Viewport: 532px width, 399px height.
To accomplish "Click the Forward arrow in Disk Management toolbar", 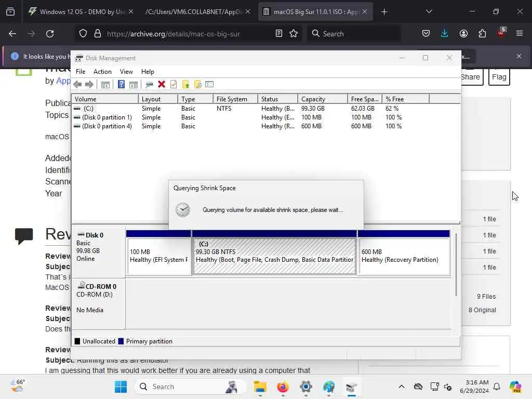I will click(89, 85).
